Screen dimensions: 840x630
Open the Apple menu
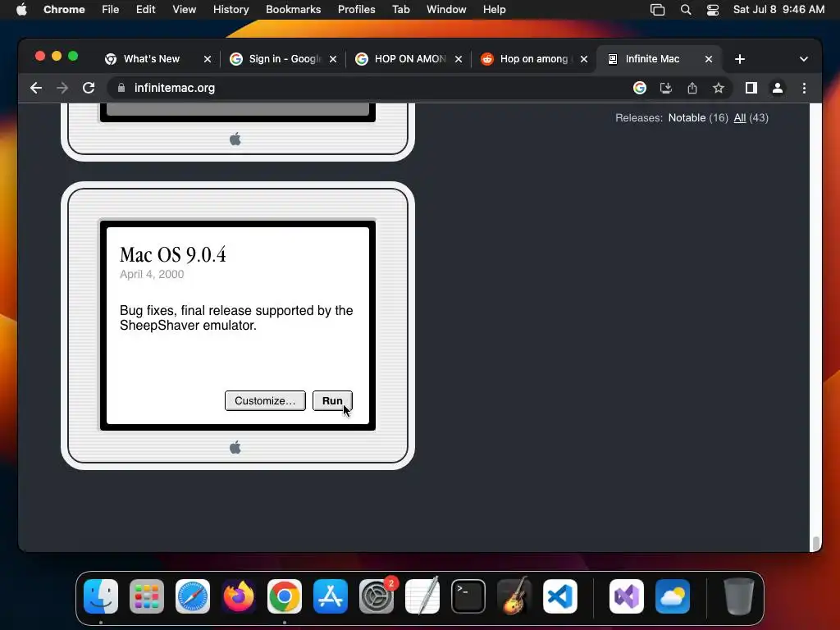[21, 10]
